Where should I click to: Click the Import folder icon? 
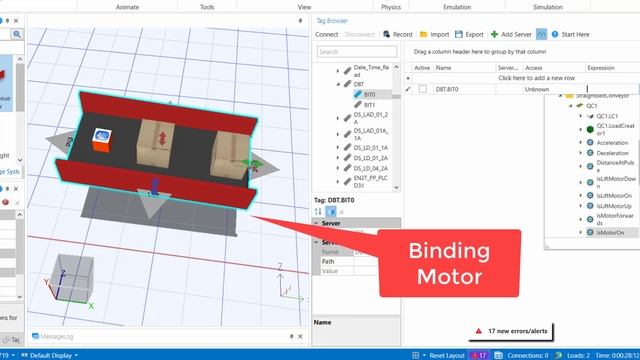tap(423, 34)
